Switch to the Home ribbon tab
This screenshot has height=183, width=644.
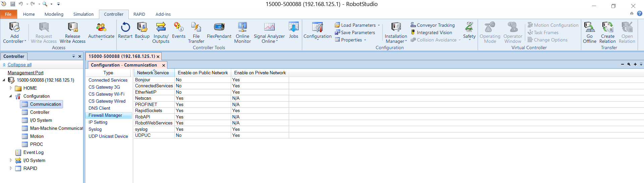(29, 14)
